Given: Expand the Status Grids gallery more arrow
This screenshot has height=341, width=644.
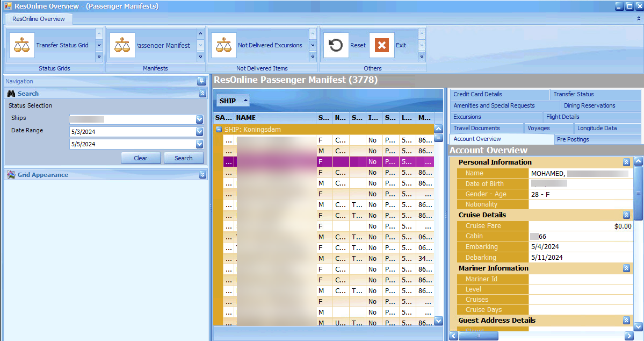Looking at the screenshot, I should pos(99,56).
